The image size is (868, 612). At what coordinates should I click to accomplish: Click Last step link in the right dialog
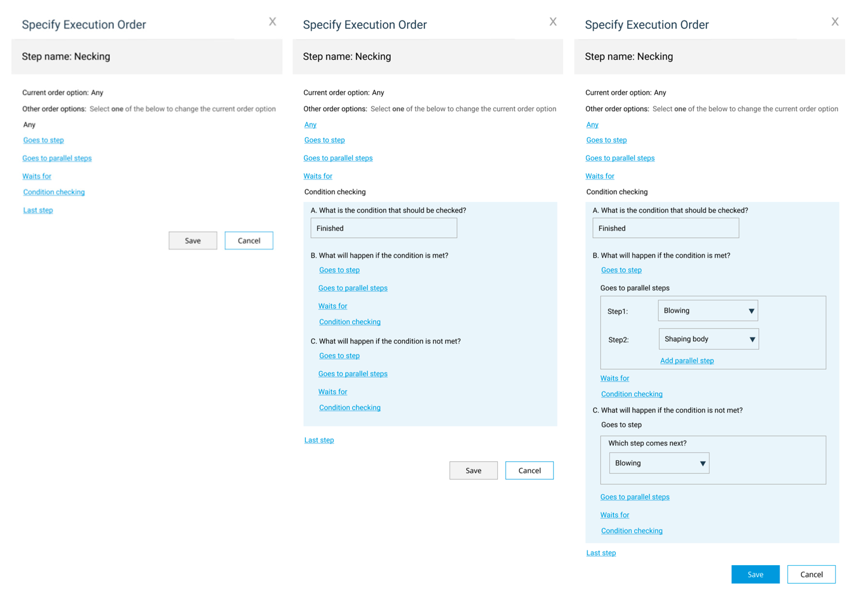601,553
